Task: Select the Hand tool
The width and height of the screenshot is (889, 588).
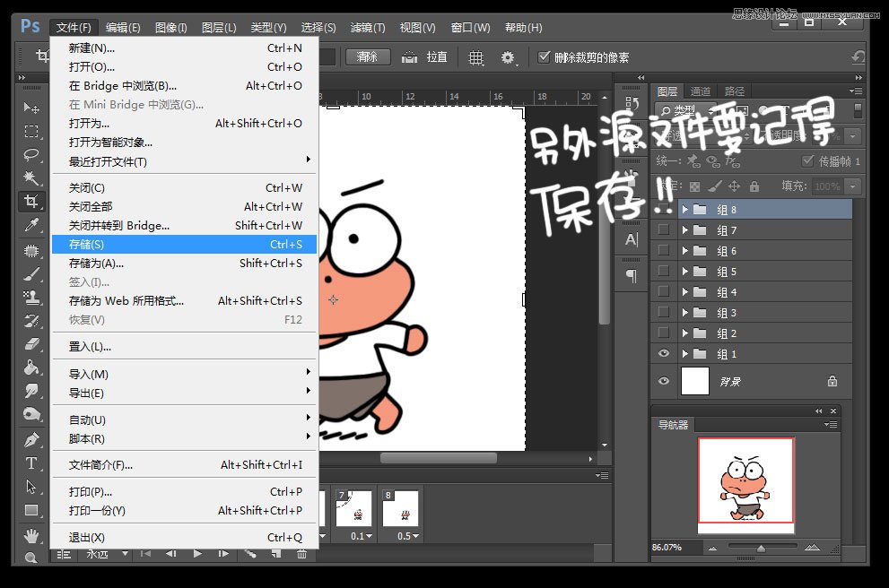Action: (31, 535)
